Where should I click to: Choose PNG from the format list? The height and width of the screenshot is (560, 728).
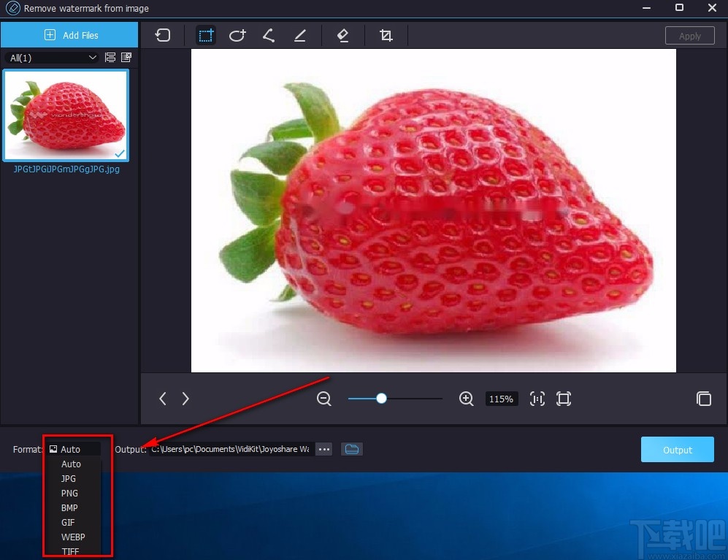pyautogui.click(x=69, y=493)
